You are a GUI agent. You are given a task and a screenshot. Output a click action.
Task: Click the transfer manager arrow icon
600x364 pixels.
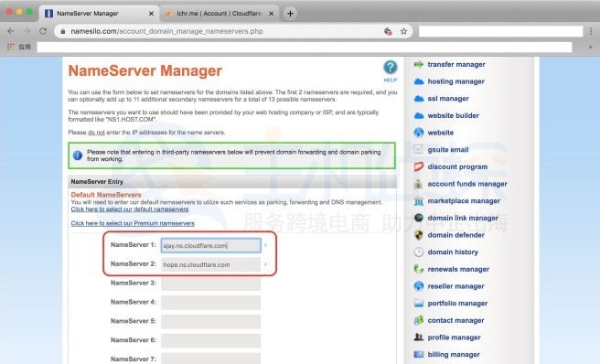[x=419, y=64]
